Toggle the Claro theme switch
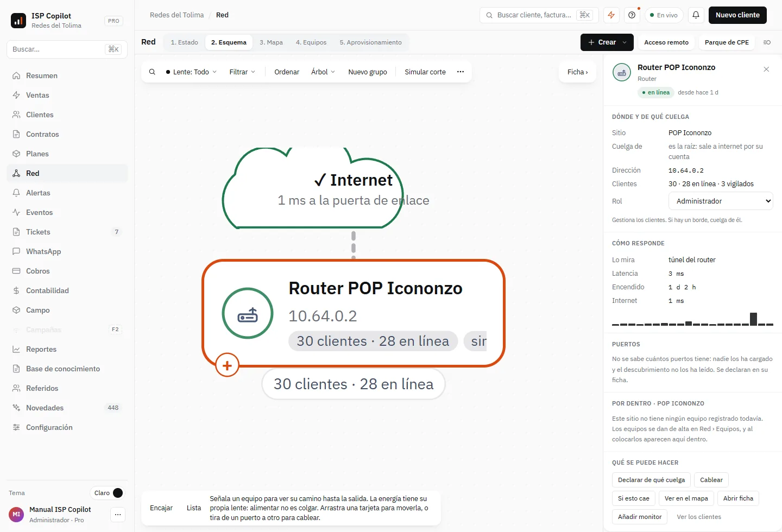782x532 pixels. click(108, 493)
